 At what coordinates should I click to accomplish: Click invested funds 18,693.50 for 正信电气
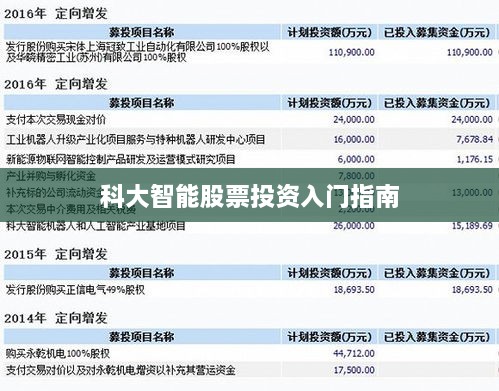(x=472, y=290)
